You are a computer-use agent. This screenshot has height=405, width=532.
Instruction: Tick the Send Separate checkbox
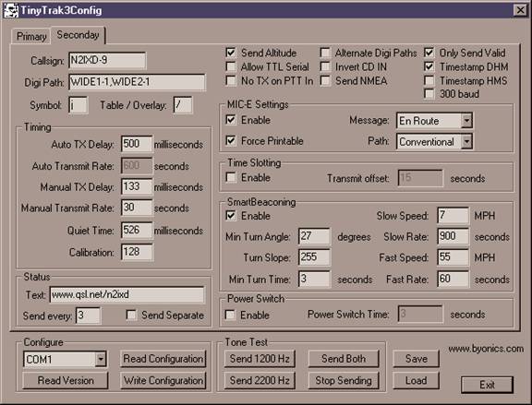coord(131,315)
